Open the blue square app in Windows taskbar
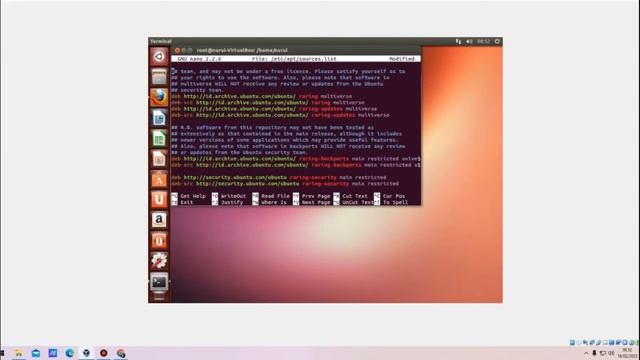Screen dimensions: 640x360 (53, 353)
